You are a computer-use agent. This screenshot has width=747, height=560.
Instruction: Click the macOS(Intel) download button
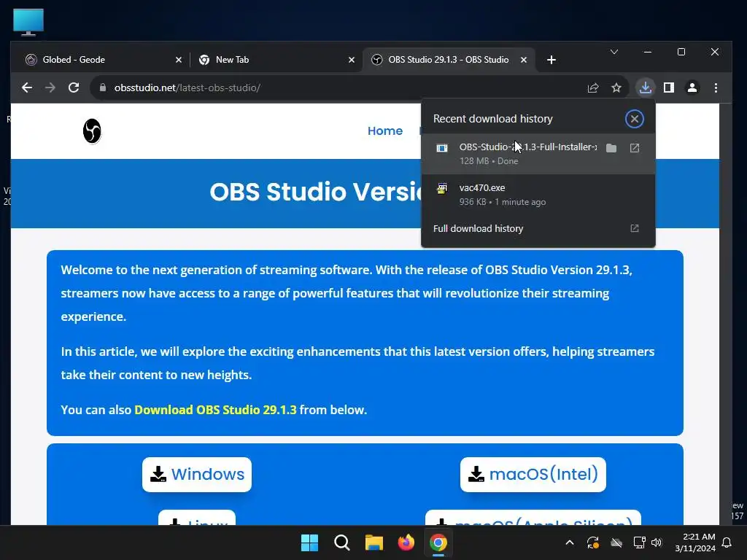(533, 474)
